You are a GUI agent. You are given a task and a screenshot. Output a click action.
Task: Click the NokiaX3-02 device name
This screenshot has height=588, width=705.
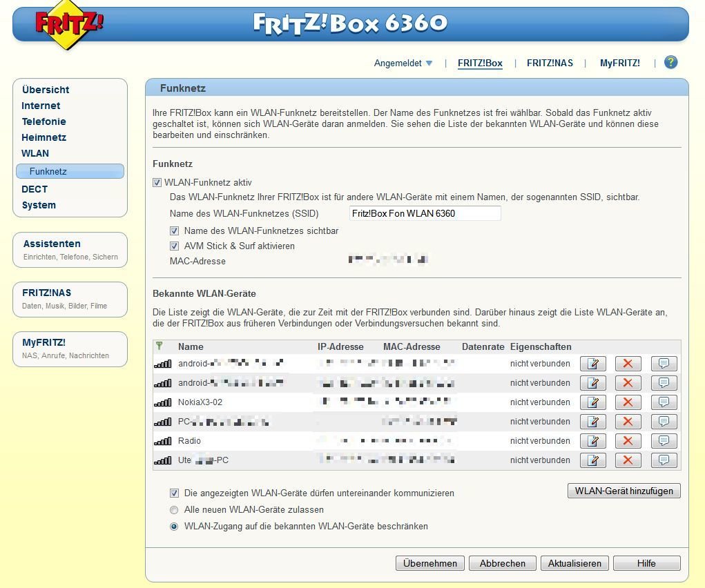click(x=200, y=402)
